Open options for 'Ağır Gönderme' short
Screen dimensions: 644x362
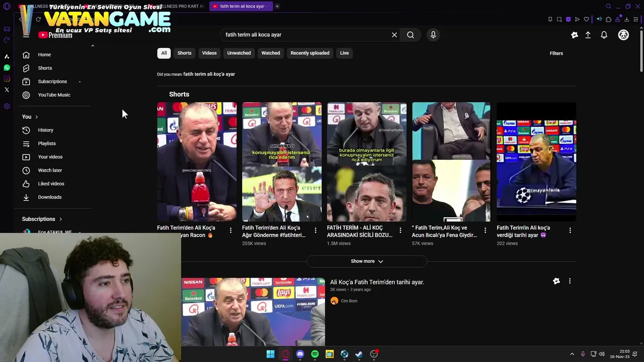[315, 230]
